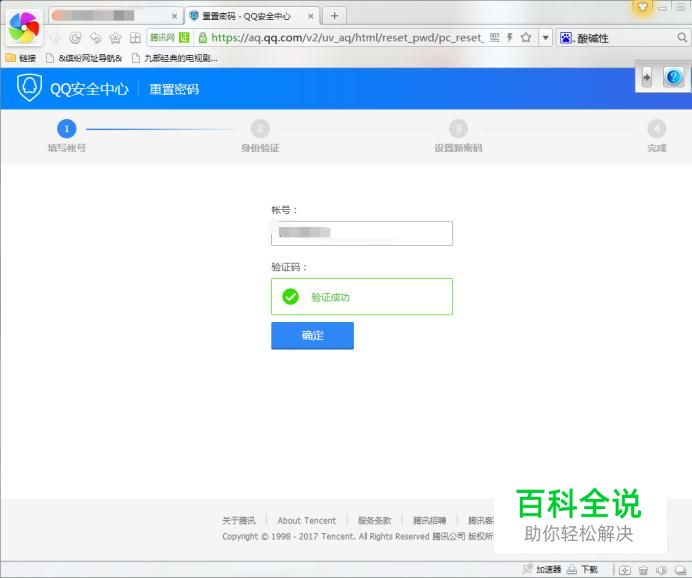Image resolution: width=692 pixels, height=578 pixels.
Task: Click the trash bin status bar icon
Action: click(x=643, y=570)
